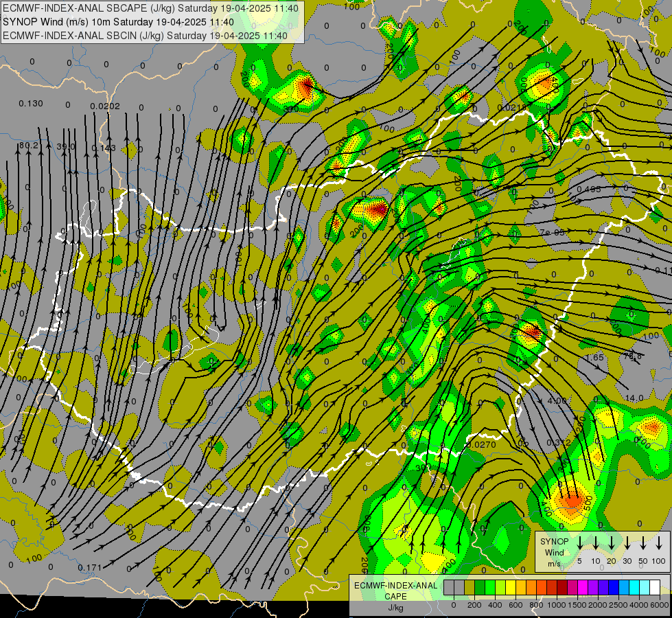Click the '80.2' value on the map
Viewport: 672px width, 618px height.
(x=29, y=146)
